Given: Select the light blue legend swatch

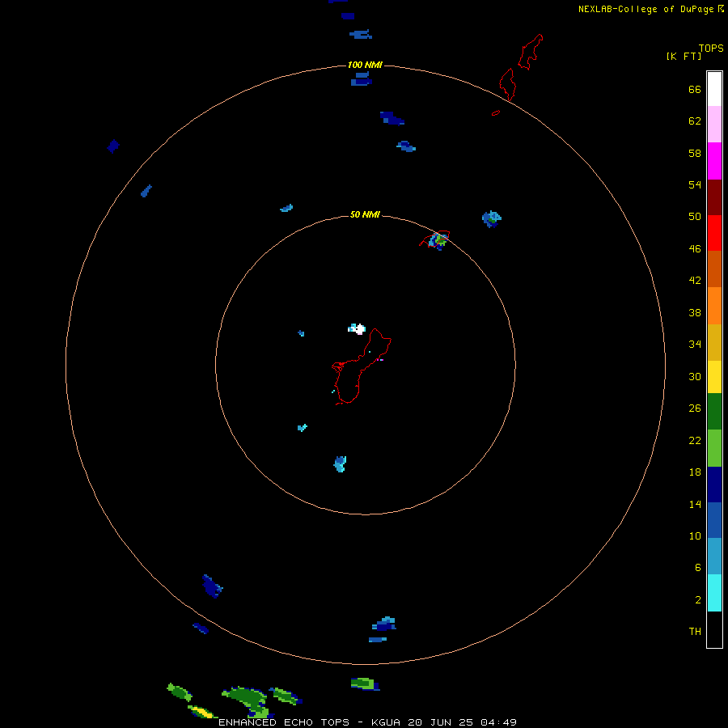Looking at the screenshot, I should (x=714, y=556).
